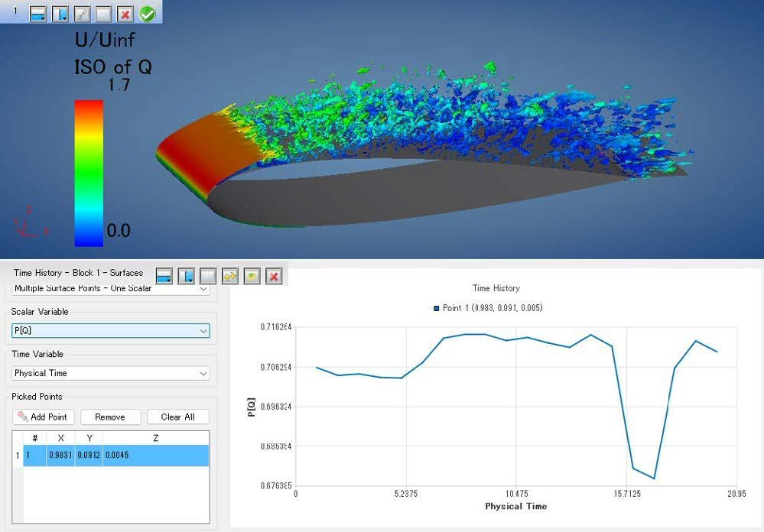
Task: Click the 5.2375 x-axis tick label
Action: coord(406,494)
